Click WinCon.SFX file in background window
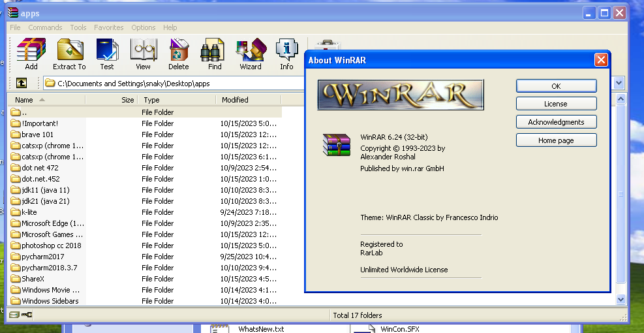 (x=399, y=329)
